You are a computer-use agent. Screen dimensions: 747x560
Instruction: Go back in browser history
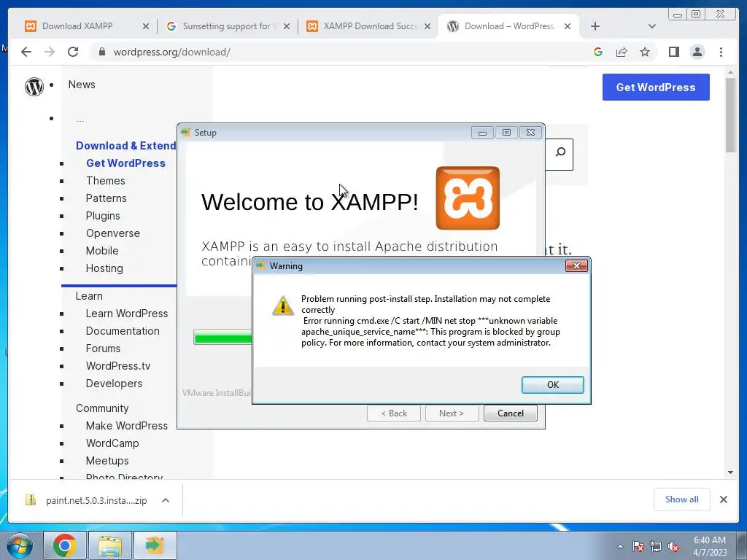[x=26, y=52]
